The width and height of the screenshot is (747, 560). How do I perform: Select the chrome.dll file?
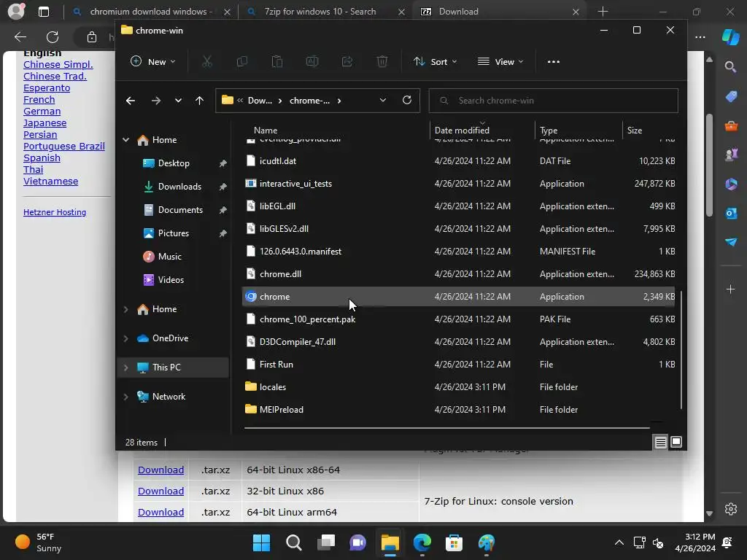coord(458,274)
